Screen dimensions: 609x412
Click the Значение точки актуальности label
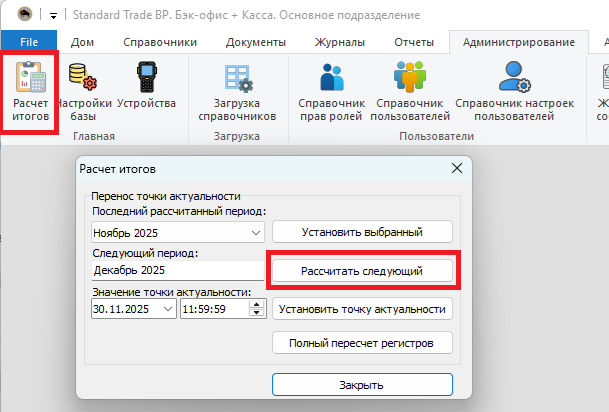tap(172, 292)
